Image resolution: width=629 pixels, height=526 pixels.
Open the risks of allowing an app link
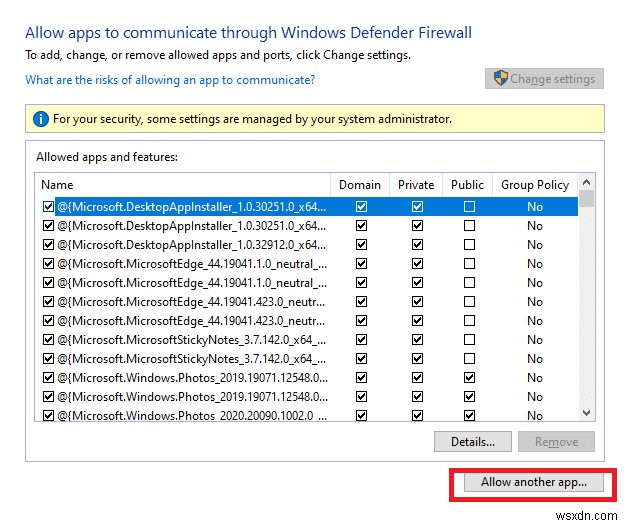[170, 80]
